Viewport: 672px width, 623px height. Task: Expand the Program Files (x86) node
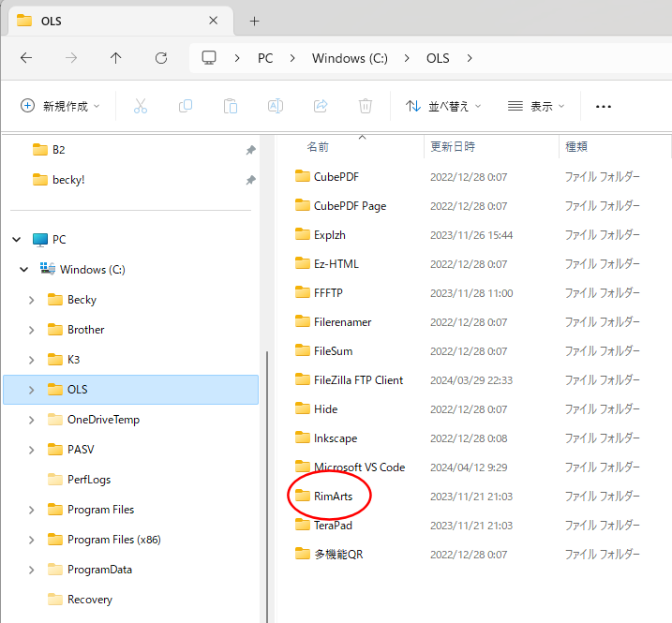(31, 540)
